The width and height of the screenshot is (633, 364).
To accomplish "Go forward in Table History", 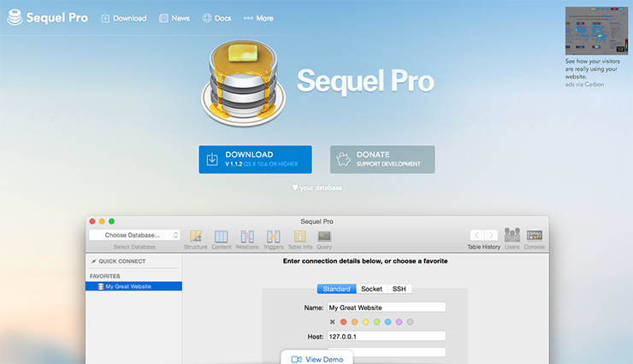I will pos(491,235).
